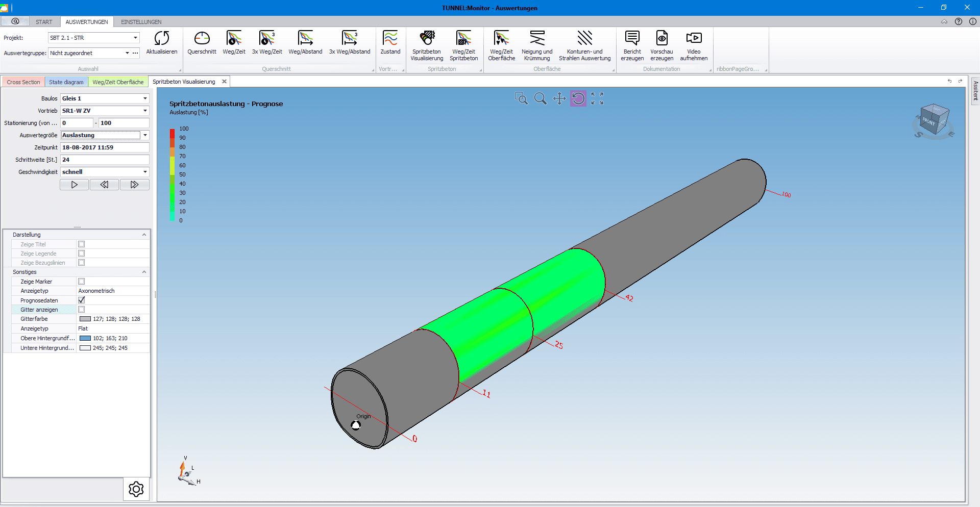The height and width of the screenshot is (507, 980).
Task: Collapse the Darstellung section
Action: click(x=144, y=235)
